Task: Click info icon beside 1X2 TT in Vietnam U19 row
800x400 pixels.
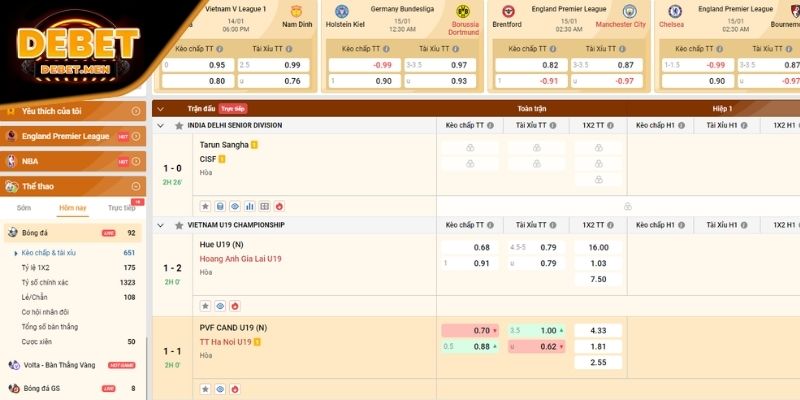Action: point(610,225)
